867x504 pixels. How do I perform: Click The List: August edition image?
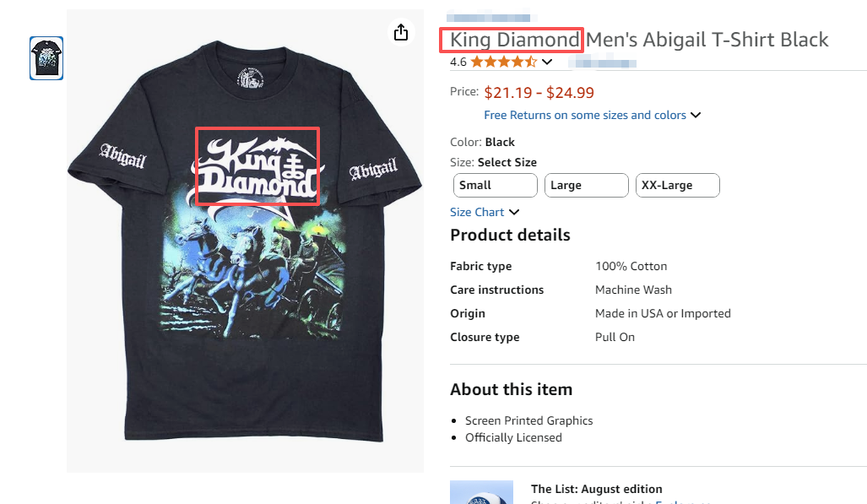click(x=481, y=492)
